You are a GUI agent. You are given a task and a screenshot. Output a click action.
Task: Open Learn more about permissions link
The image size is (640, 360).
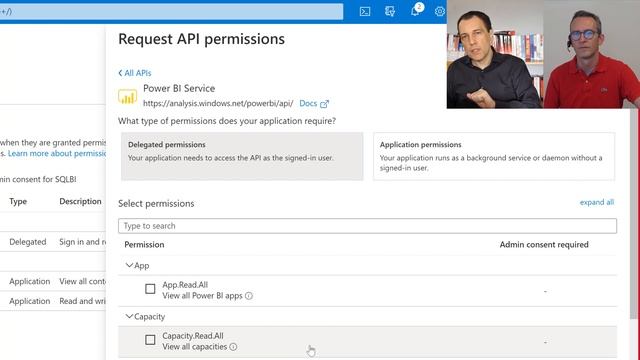(x=57, y=153)
